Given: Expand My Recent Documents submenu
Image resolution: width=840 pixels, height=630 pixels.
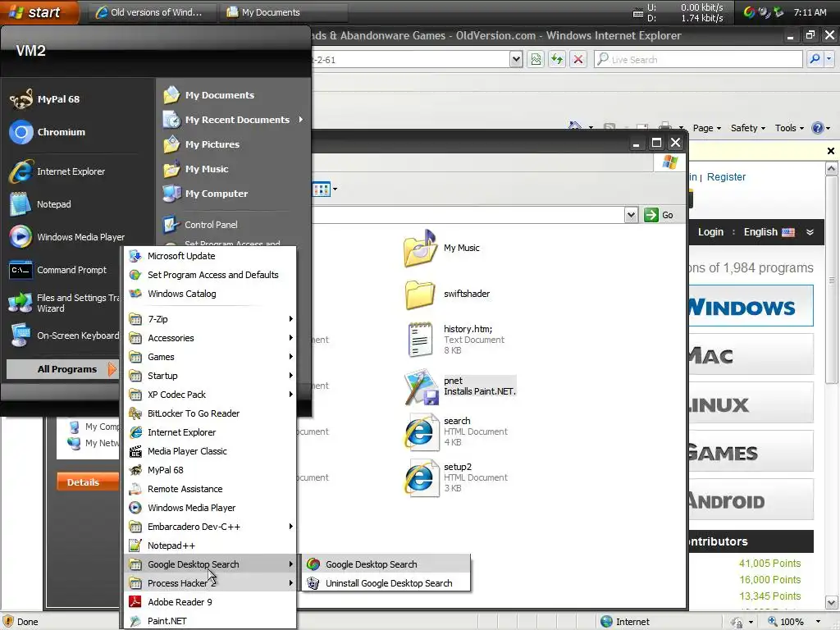Looking at the screenshot, I should (234, 120).
